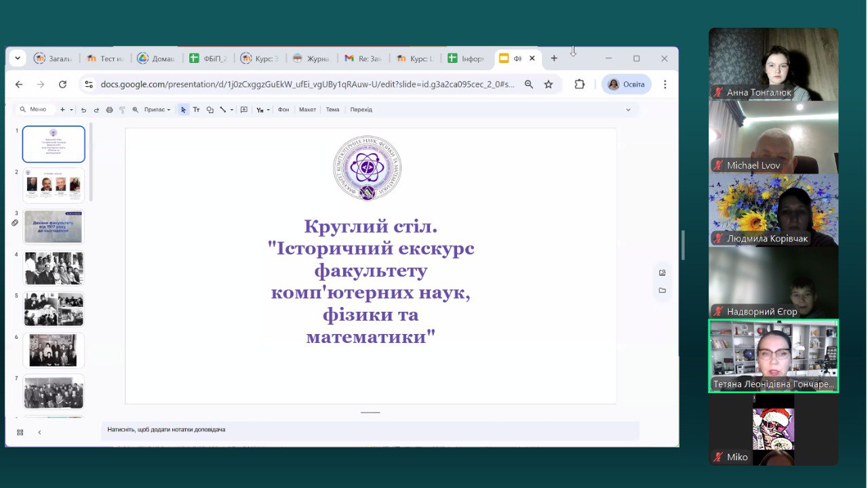Viewport: 868px width, 488px height.
Task: Open the 'Припас' zoom dropdown
Action: click(157, 110)
